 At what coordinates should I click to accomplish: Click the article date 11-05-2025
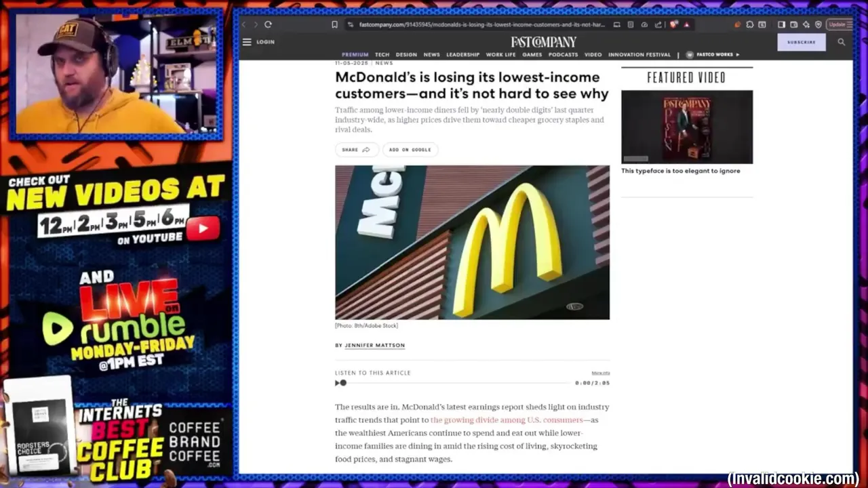(352, 63)
